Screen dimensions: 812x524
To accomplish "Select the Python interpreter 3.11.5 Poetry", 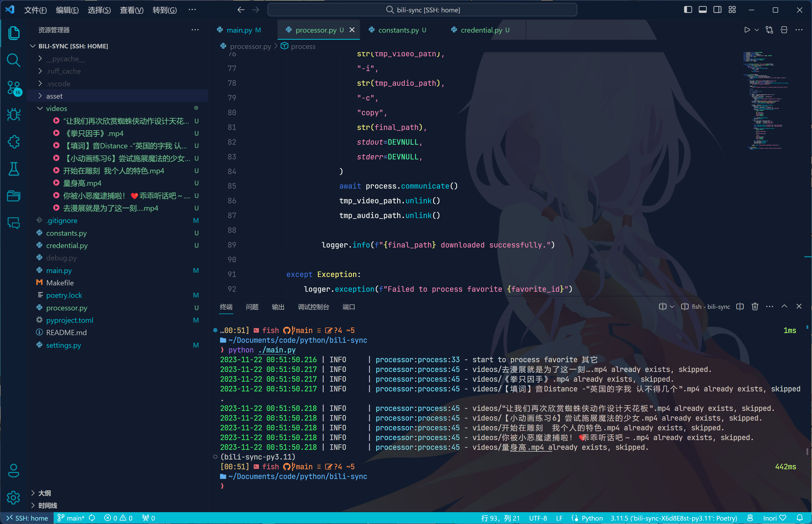I will point(674,518).
